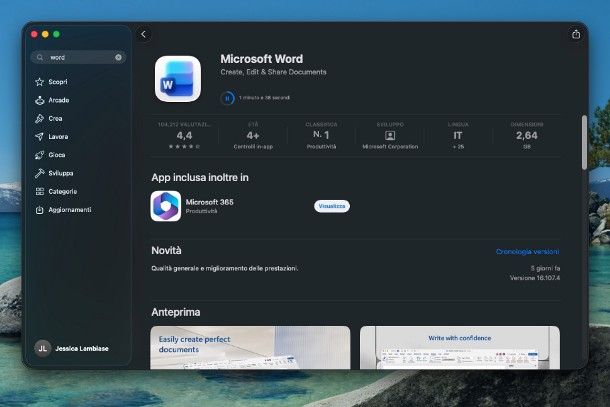Click the Qualità generale release note text
This screenshot has width=610, height=407.
coord(224,268)
